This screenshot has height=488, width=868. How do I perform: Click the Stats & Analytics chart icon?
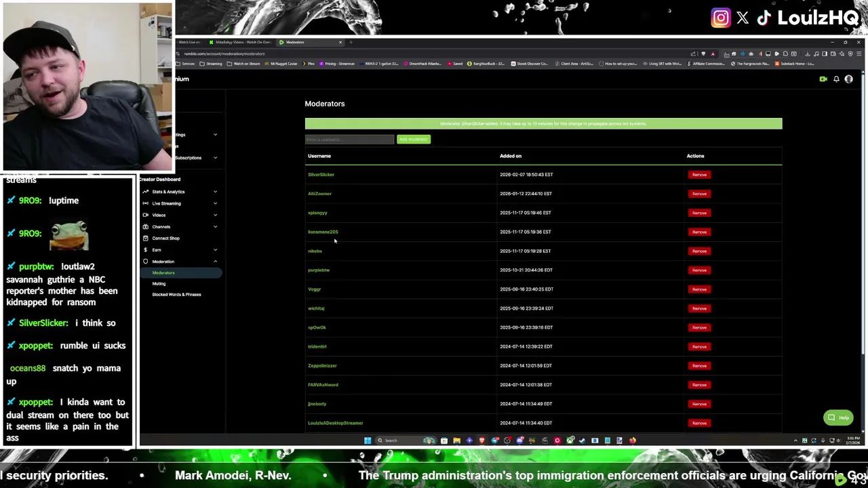pos(145,192)
